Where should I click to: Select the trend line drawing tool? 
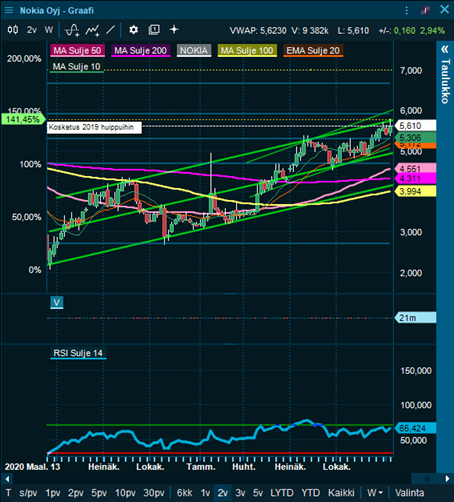click(x=110, y=30)
